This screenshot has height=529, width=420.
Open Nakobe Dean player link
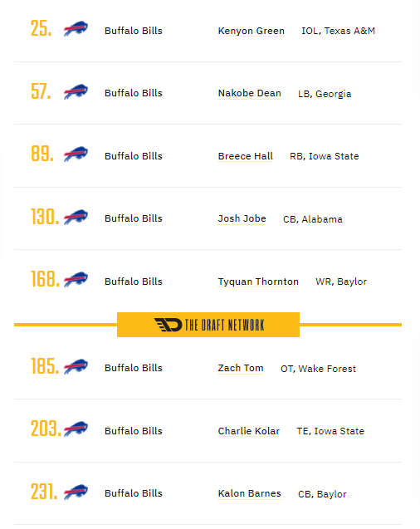[x=250, y=93]
